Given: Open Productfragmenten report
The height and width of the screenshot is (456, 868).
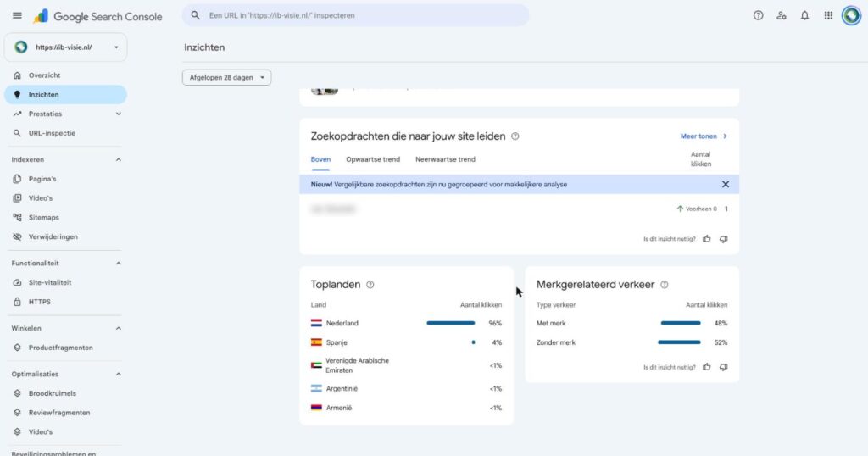Looking at the screenshot, I should click(x=65, y=348).
